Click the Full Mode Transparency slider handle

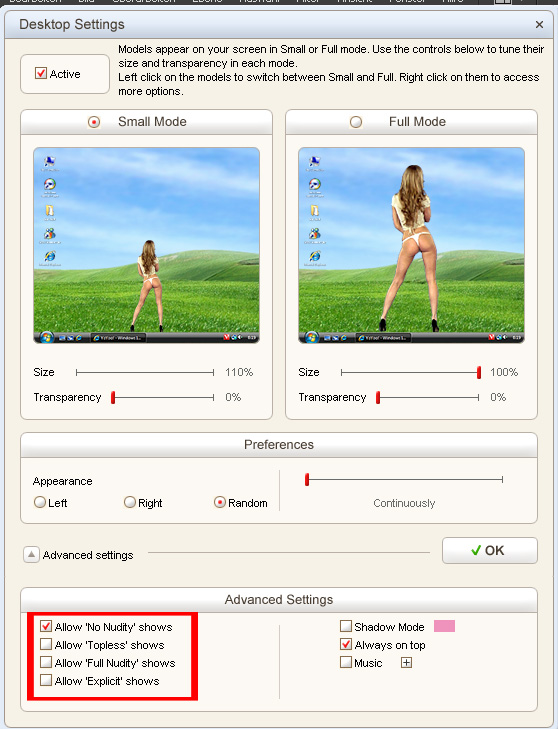click(x=378, y=397)
